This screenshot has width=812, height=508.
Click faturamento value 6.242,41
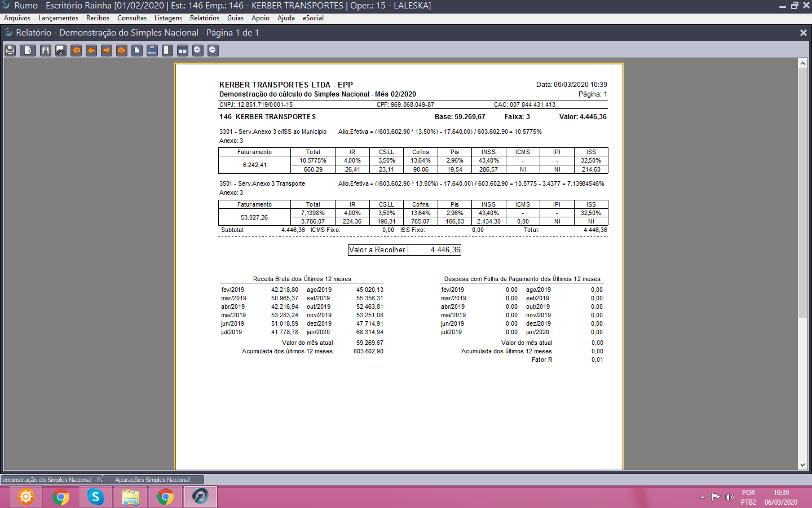coord(255,165)
